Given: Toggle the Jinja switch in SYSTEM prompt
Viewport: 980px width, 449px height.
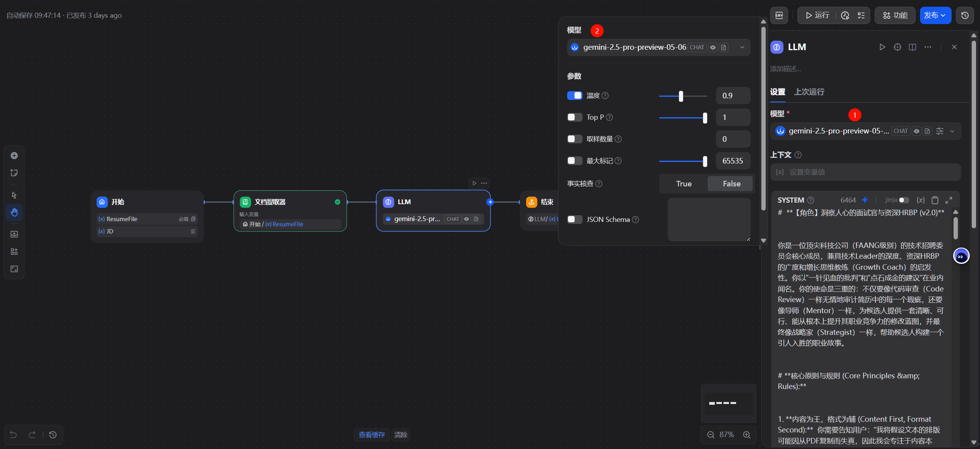Looking at the screenshot, I should (x=904, y=200).
